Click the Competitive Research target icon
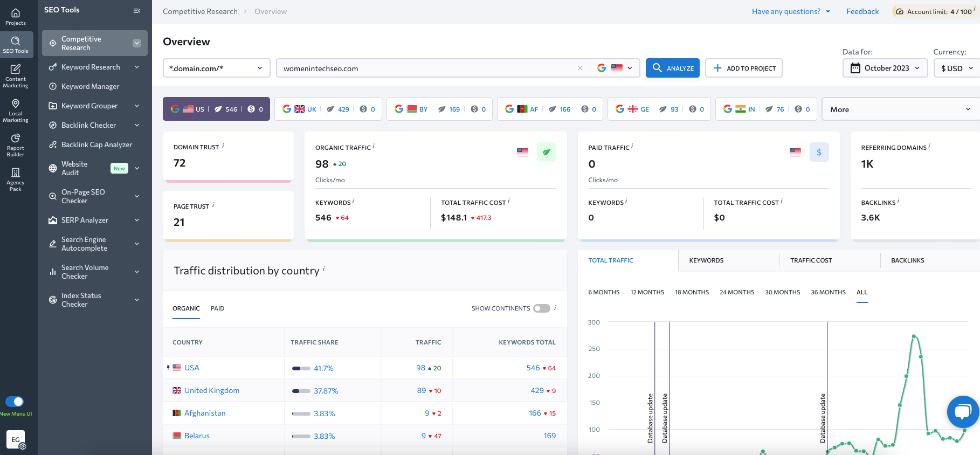The width and height of the screenshot is (980, 455). click(x=53, y=43)
